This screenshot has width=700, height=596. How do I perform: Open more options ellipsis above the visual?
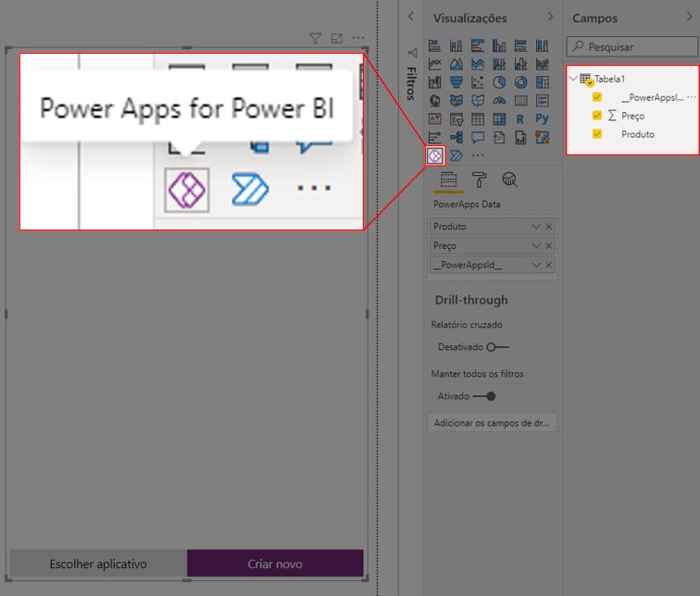click(358, 38)
